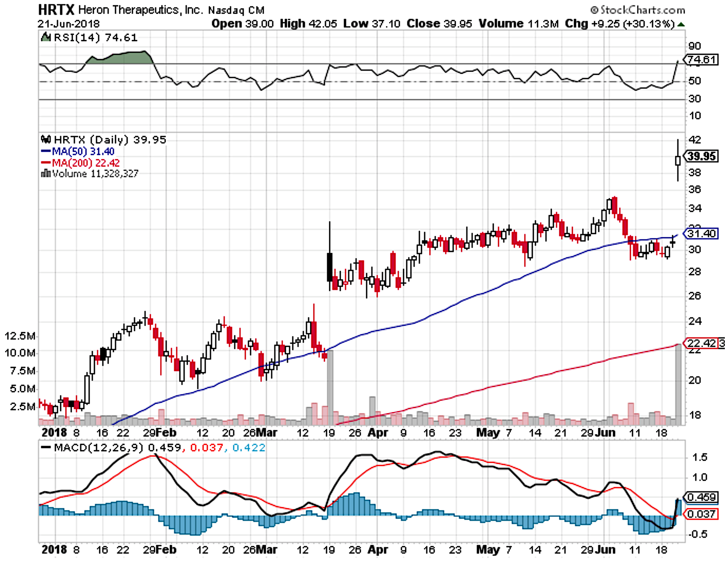Click the Apr label on the price date axis
Viewport: 728px width, 563px height.
378,433
